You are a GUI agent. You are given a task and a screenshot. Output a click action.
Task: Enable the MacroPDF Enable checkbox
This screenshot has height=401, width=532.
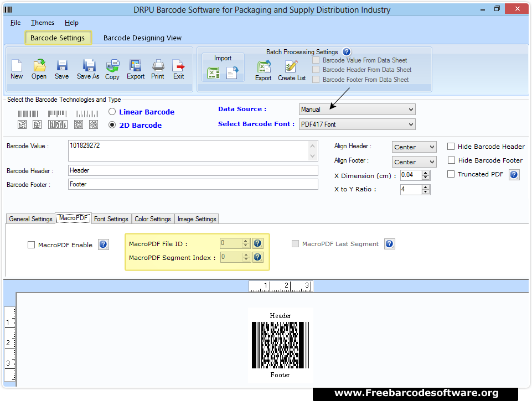coord(31,244)
